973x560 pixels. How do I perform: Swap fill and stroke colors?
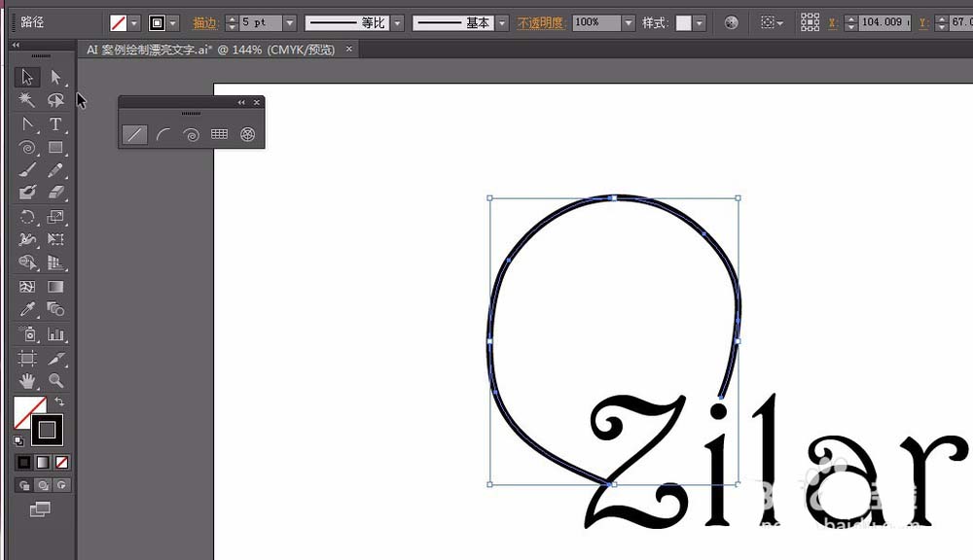pyautogui.click(x=59, y=402)
